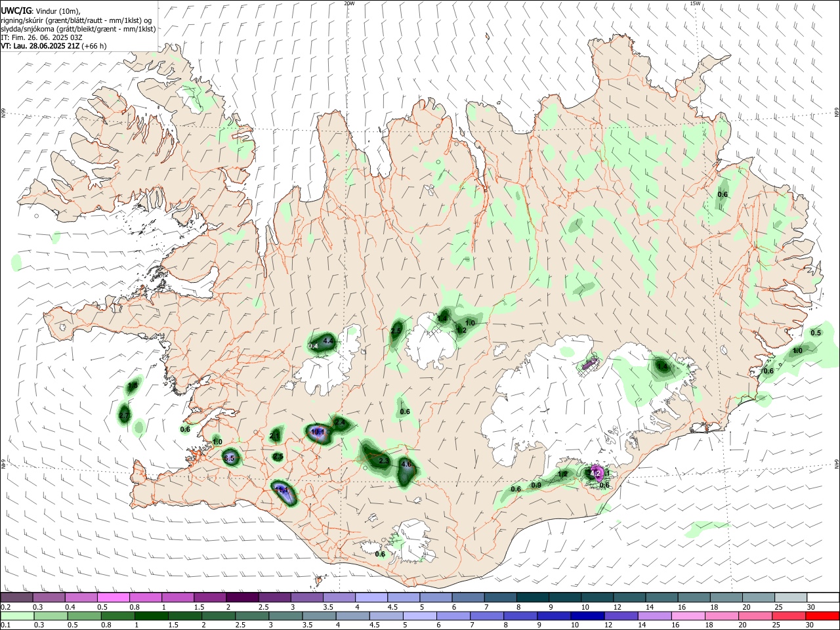This screenshot has height=630, width=840.
Task: Click the 'rigning/skúrir' legend description line
Action: pos(76,20)
